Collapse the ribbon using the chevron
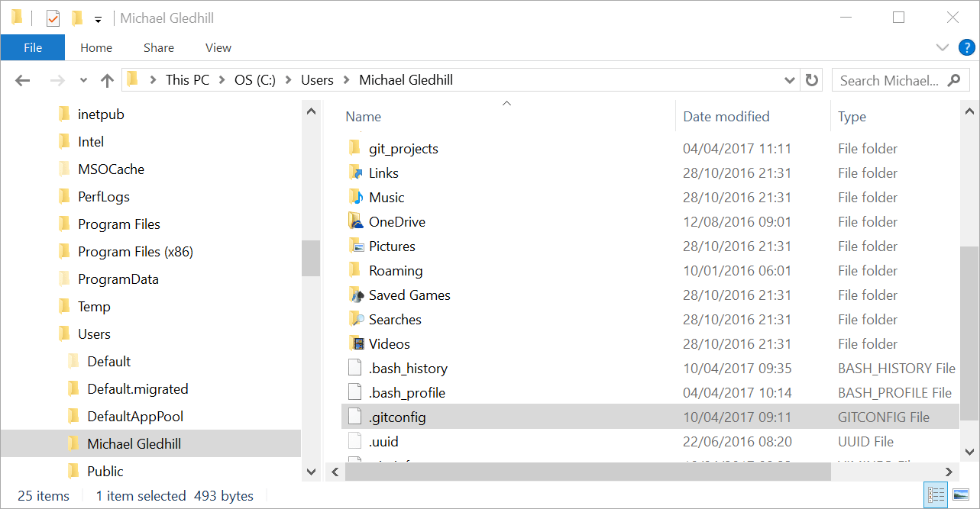The width and height of the screenshot is (980, 509). (x=942, y=47)
